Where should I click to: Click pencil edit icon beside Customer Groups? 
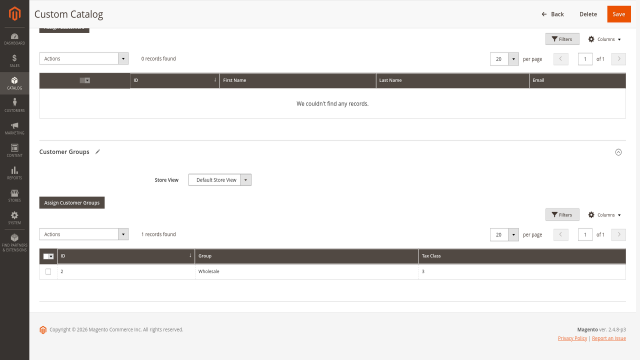[98, 152]
